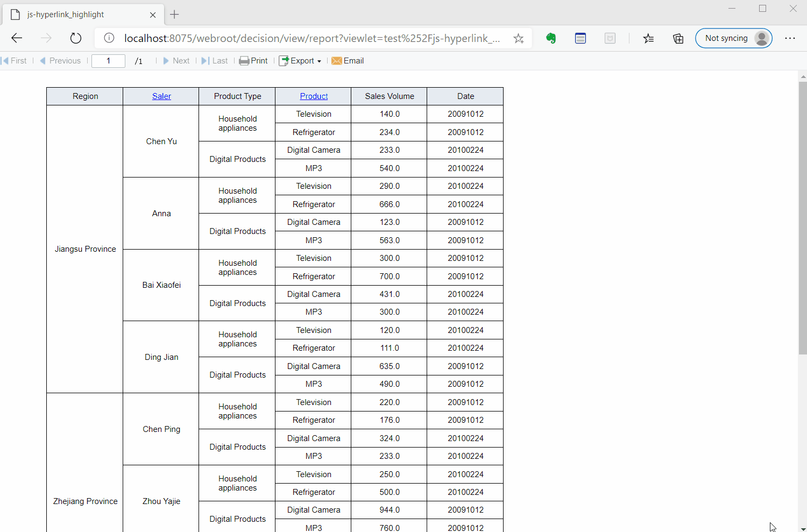Image resolution: width=807 pixels, height=532 pixels.
Task: View site information in the address bar
Action: [x=109, y=38]
